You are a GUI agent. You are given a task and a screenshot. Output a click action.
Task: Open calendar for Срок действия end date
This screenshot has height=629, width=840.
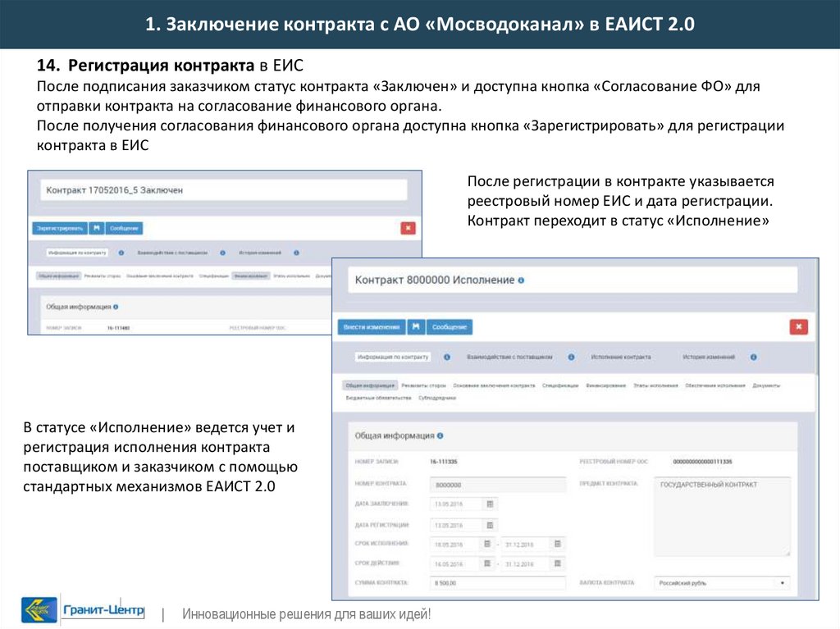[557, 563]
